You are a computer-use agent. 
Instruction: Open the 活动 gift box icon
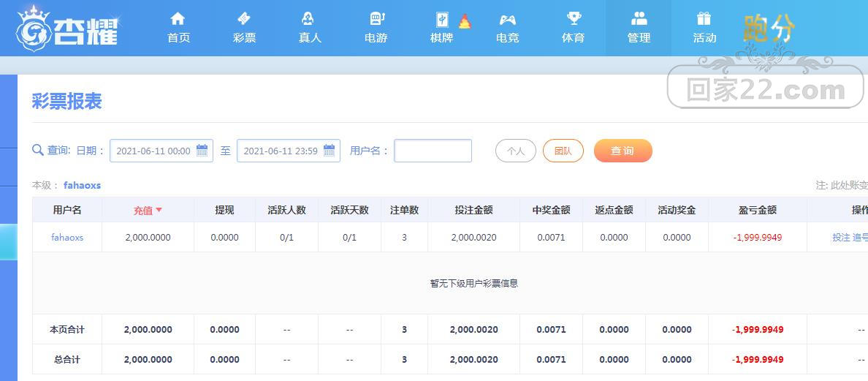pyautogui.click(x=704, y=19)
